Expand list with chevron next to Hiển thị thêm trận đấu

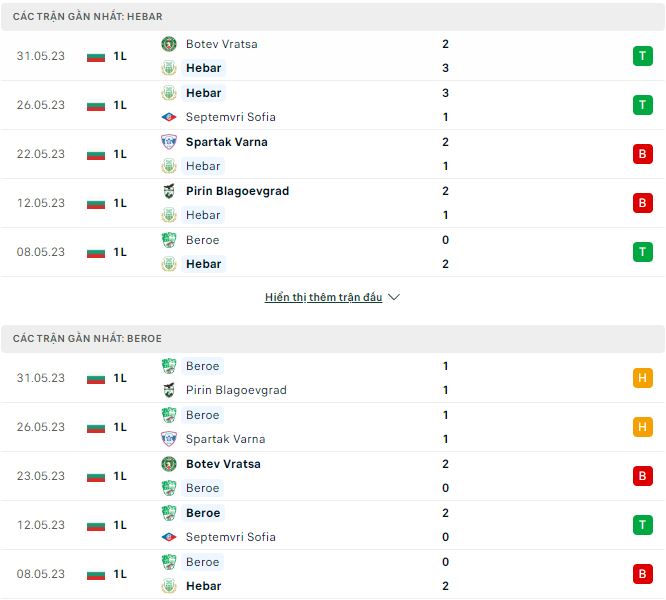393,297
